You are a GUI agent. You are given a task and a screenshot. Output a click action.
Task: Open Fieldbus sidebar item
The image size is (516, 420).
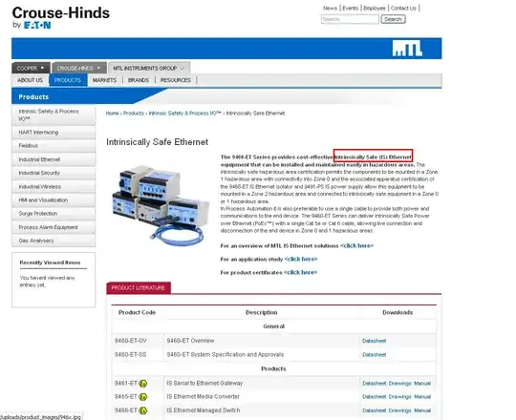click(x=54, y=146)
